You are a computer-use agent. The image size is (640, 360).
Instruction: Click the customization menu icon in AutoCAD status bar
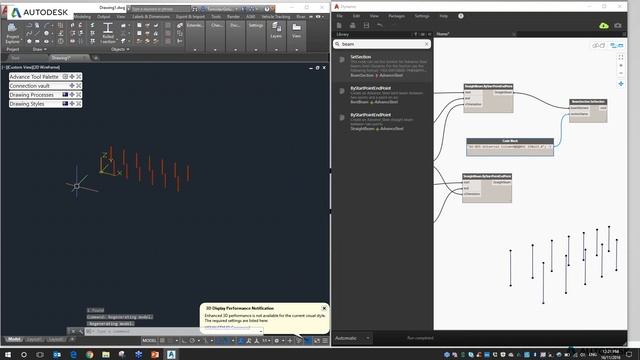coord(325,340)
